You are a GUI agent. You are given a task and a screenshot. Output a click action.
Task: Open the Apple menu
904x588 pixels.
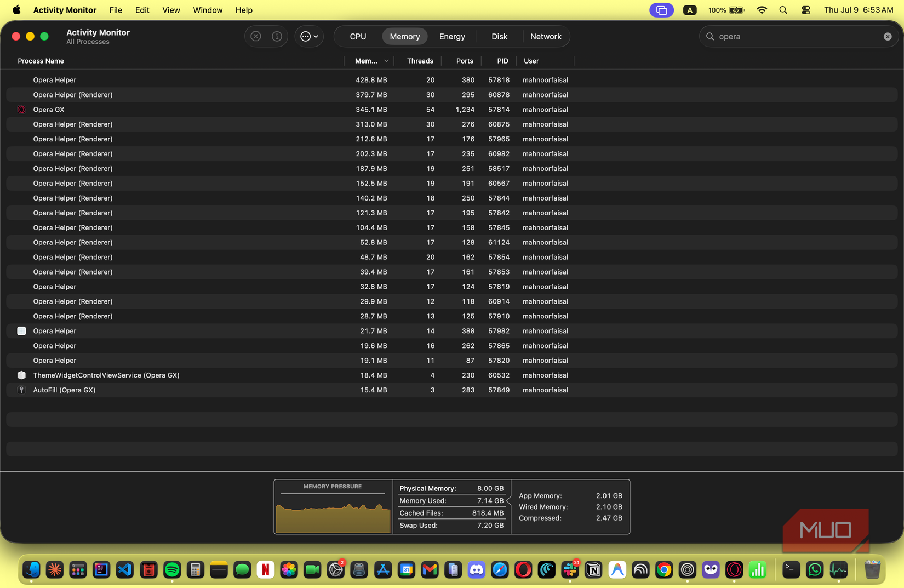[16, 10]
